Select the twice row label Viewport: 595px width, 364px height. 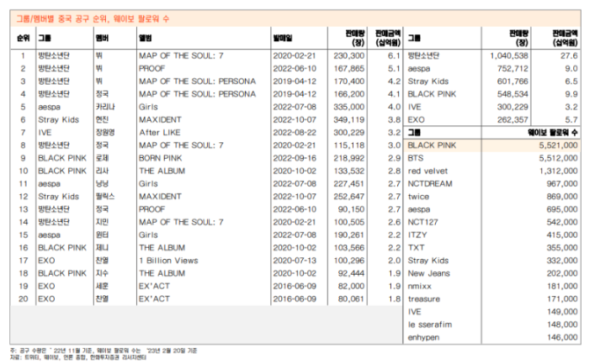point(418,197)
